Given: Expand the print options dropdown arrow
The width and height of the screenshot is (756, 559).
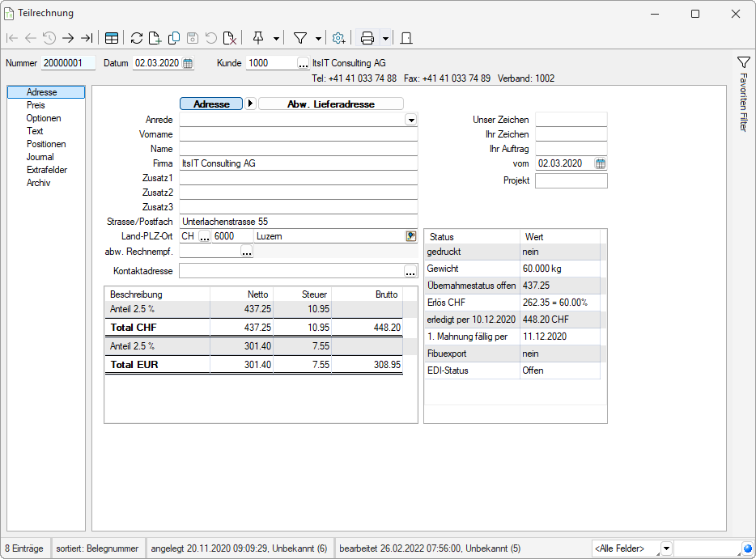Looking at the screenshot, I should pos(385,38).
